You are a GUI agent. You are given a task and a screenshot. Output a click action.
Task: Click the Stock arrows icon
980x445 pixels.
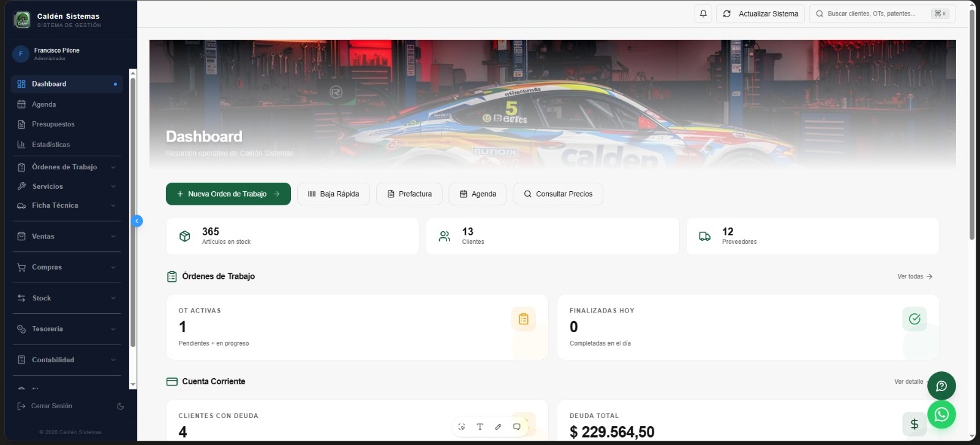coord(21,298)
